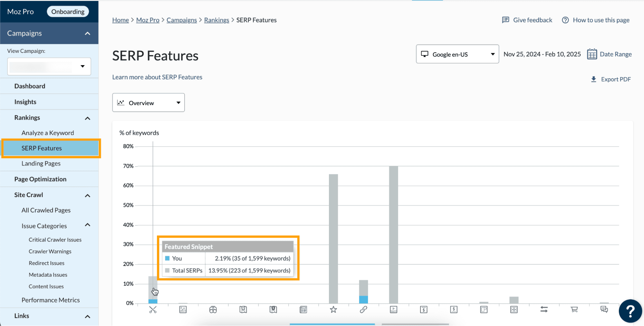
Task: Open the View Campaign selector dropdown
Action: click(x=49, y=66)
